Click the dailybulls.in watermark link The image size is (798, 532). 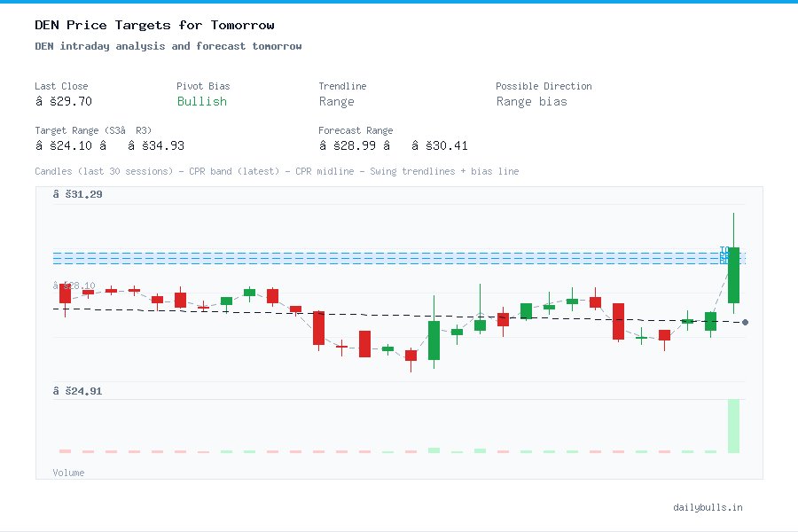click(x=708, y=507)
